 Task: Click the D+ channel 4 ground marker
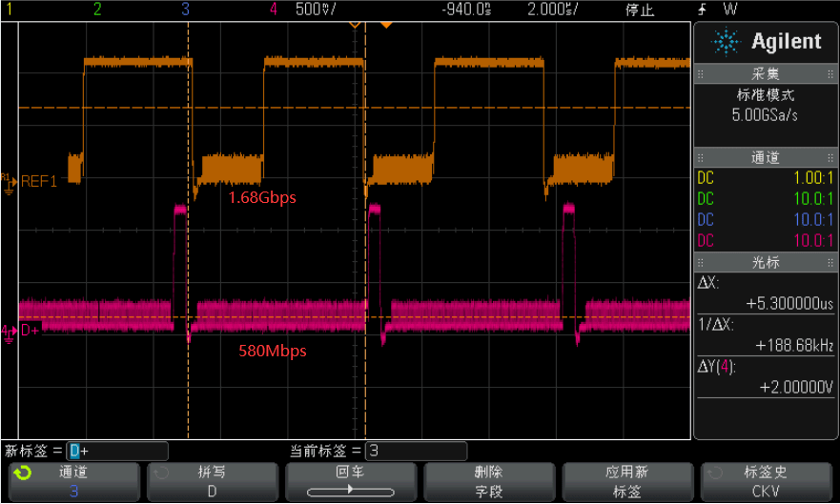coord(8,331)
